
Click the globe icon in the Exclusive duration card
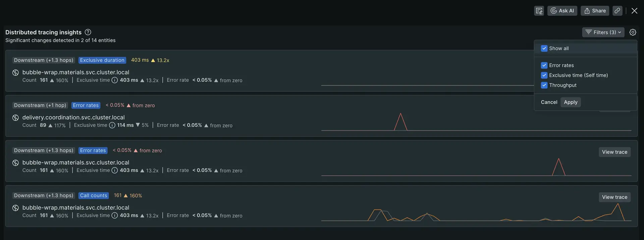coord(15,72)
